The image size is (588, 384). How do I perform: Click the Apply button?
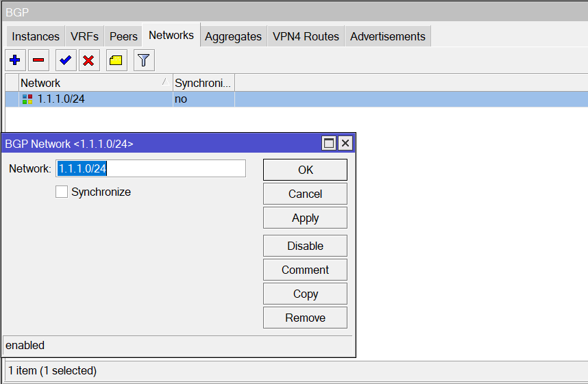click(305, 218)
